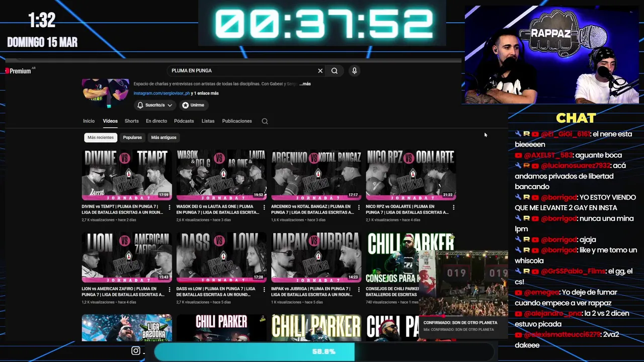This screenshot has width=644, height=362.
Task: Play the WASOK DEI G vs LAUTA AS ONE thumbnail
Action: click(x=221, y=175)
